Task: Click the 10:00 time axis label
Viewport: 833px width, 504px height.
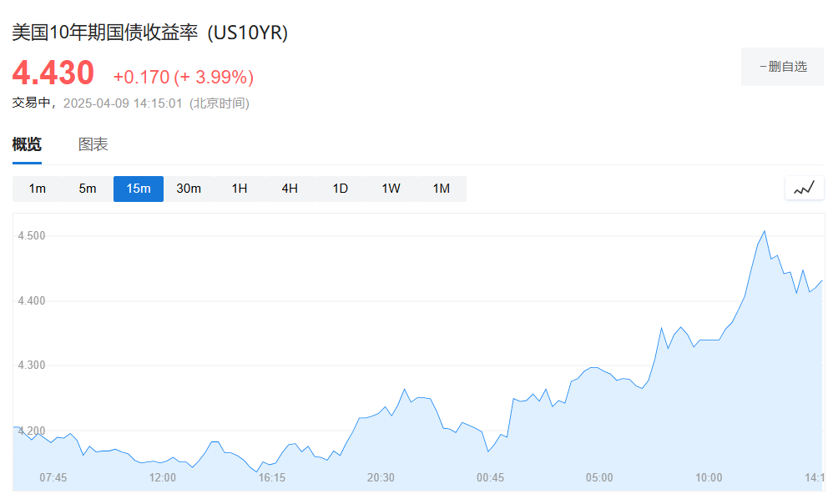Action: coord(709,478)
